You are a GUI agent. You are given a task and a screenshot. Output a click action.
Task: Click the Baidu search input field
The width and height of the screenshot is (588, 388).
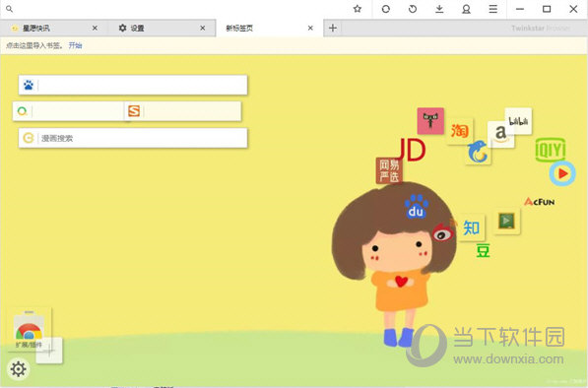coord(142,85)
